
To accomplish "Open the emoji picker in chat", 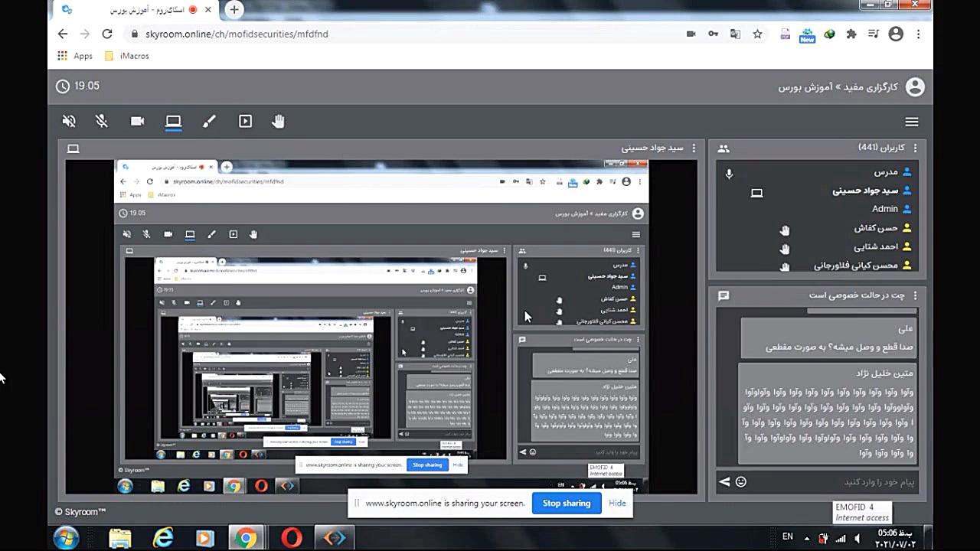I will click(741, 481).
